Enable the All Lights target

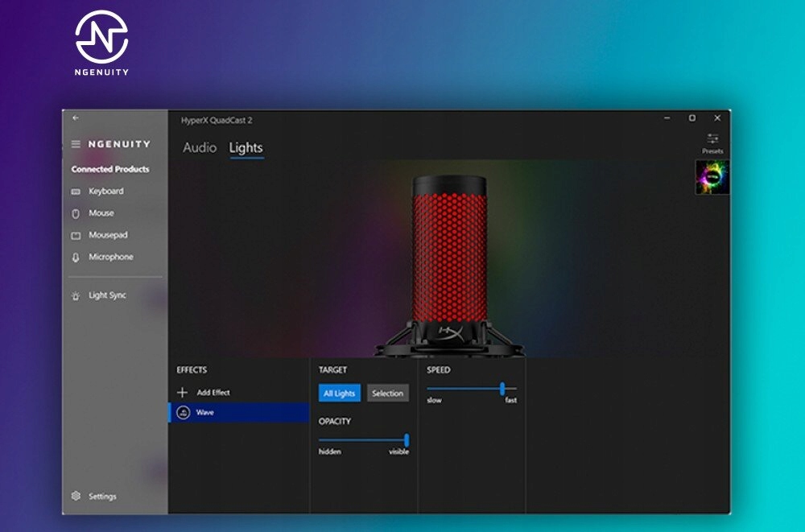[x=339, y=393]
